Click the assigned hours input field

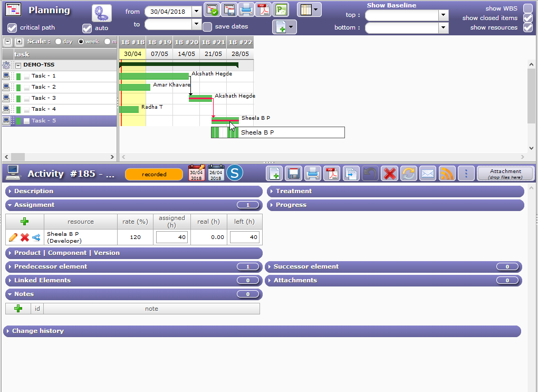(x=172, y=237)
